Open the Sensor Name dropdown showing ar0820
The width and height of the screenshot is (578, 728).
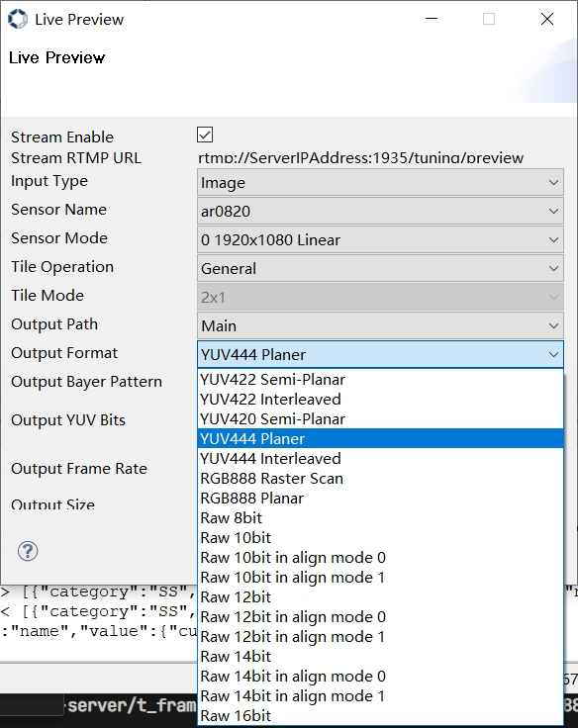[x=380, y=212]
